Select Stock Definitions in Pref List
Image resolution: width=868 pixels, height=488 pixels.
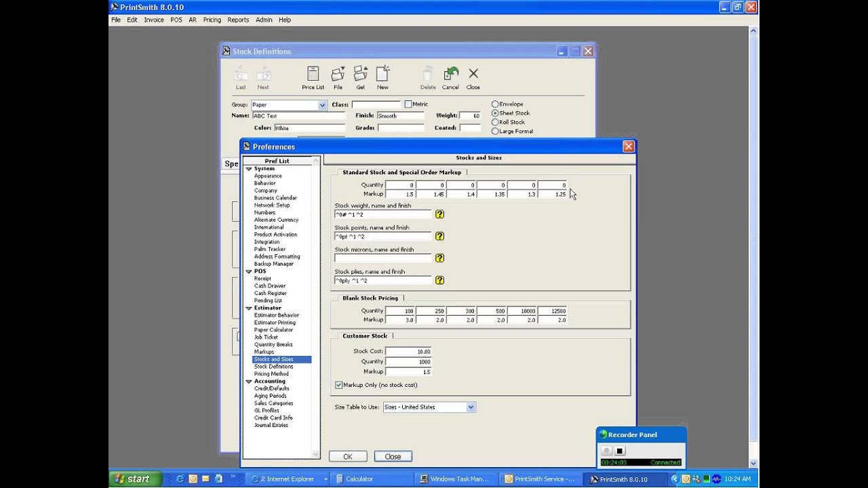pyautogui.click(x=273, y=367)
